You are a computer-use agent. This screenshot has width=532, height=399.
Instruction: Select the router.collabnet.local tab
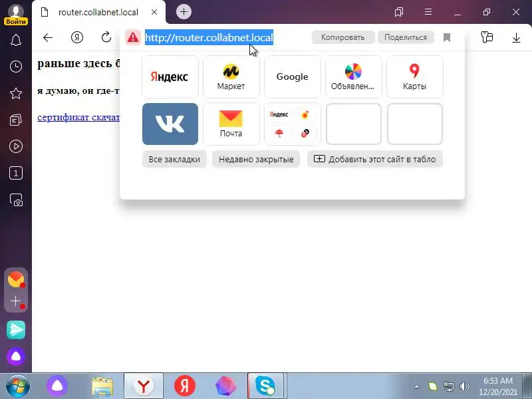click(x=98, y=13)
